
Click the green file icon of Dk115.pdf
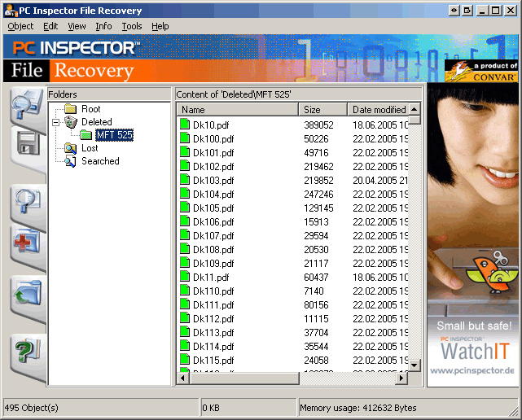click(x=185, y=360)
